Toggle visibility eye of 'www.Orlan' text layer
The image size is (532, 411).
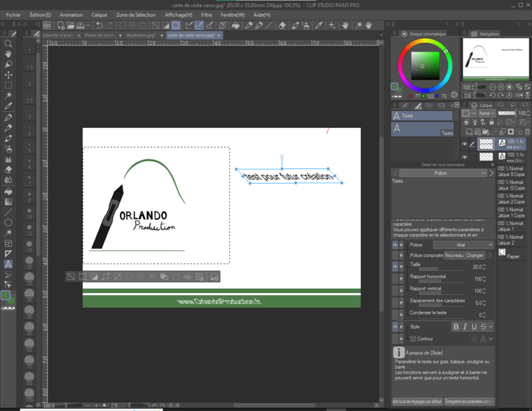click(x=464, y=157)
